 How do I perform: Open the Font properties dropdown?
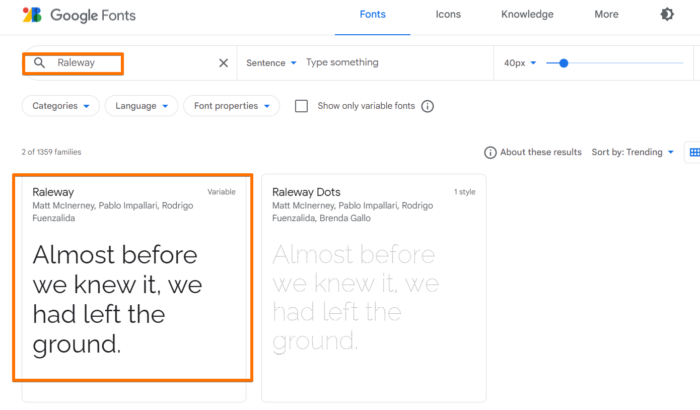tap(232, 106)
